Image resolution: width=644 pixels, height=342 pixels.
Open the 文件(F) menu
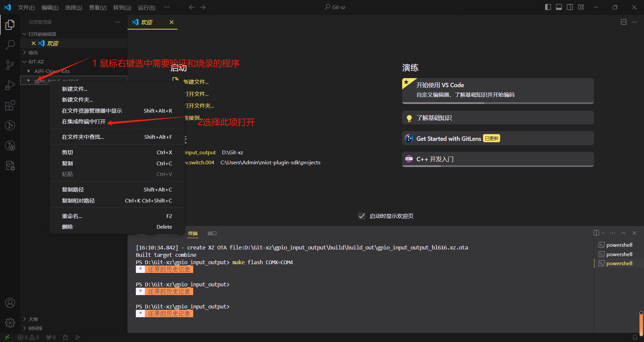(26, 7)
